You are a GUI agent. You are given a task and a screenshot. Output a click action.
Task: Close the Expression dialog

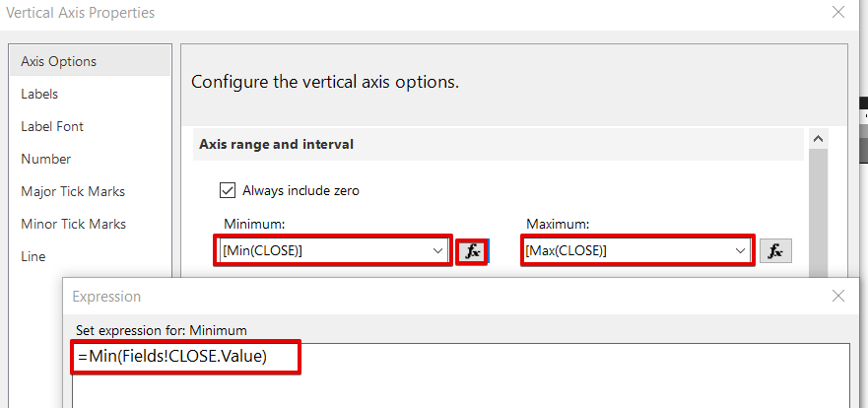point(838,296)
